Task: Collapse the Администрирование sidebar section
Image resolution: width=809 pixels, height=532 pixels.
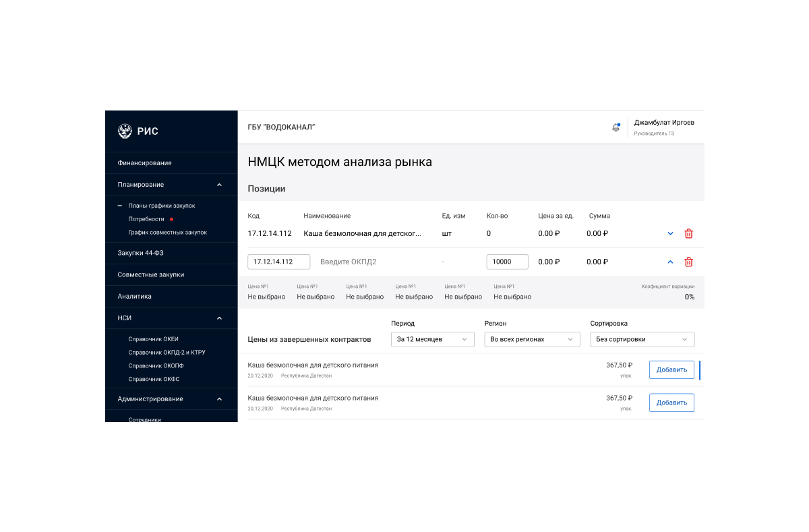Action: click(219, 398)
